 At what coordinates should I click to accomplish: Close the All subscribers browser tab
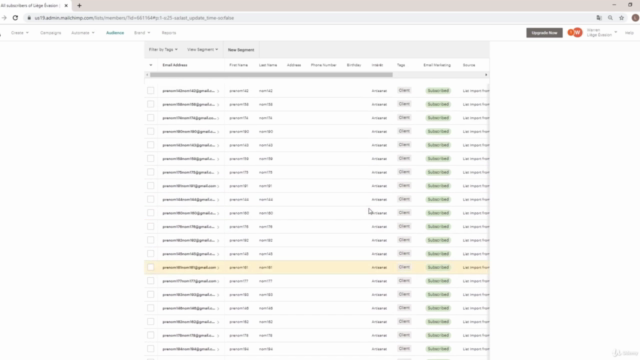pyautogui.click(x=66, y=6)
